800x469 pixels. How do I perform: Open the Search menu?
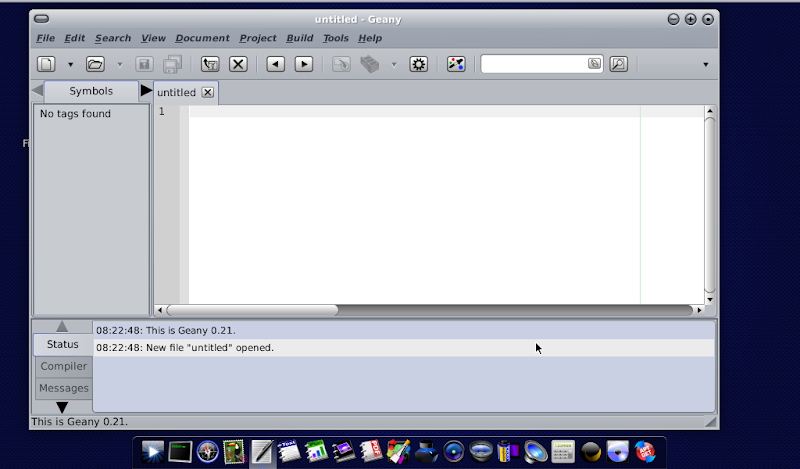[113, 38]
